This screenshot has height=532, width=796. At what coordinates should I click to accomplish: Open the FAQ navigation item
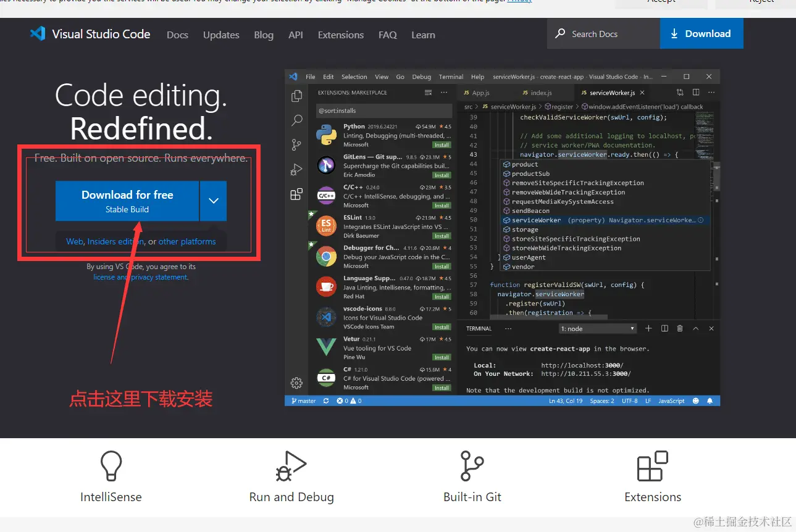[388, 35]
